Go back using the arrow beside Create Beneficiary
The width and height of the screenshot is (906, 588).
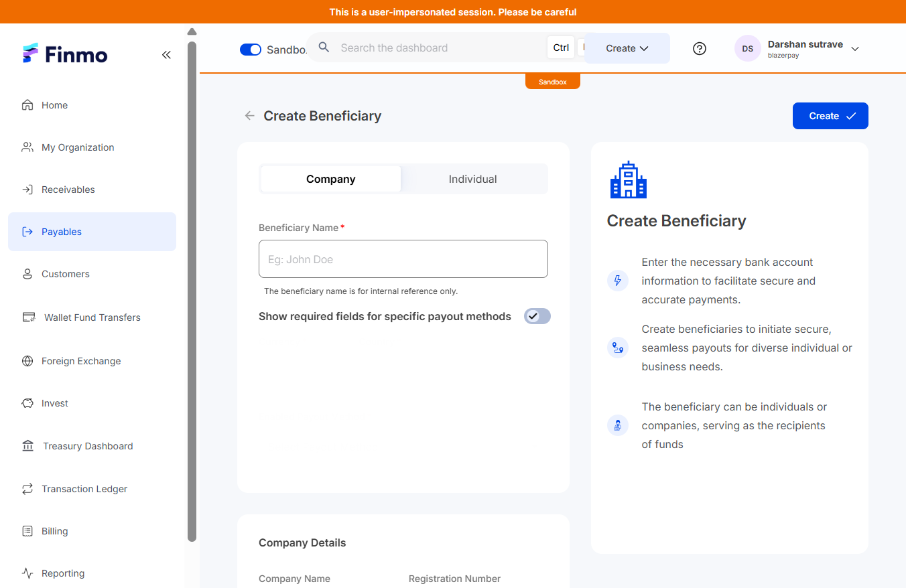tap(250, 116)
